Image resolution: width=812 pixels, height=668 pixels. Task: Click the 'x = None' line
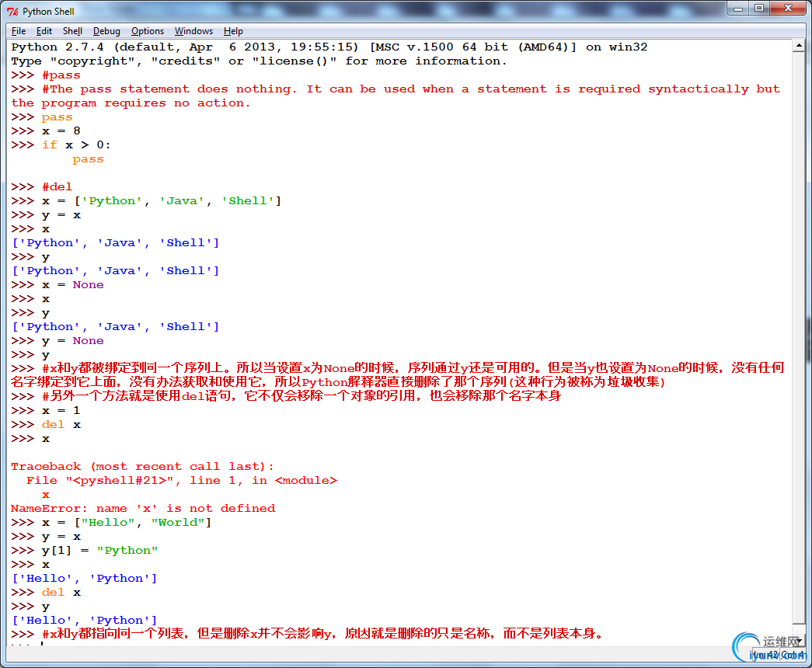72,285
